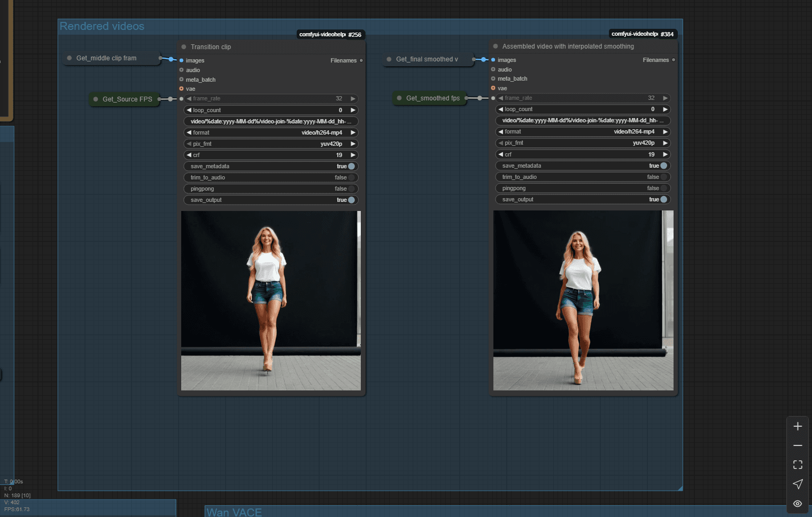Viewport: 812px width, 517px height.
Task: Click the 'Assembled video with interpolated smoothing' title
Action: click(x=568, y=46)
